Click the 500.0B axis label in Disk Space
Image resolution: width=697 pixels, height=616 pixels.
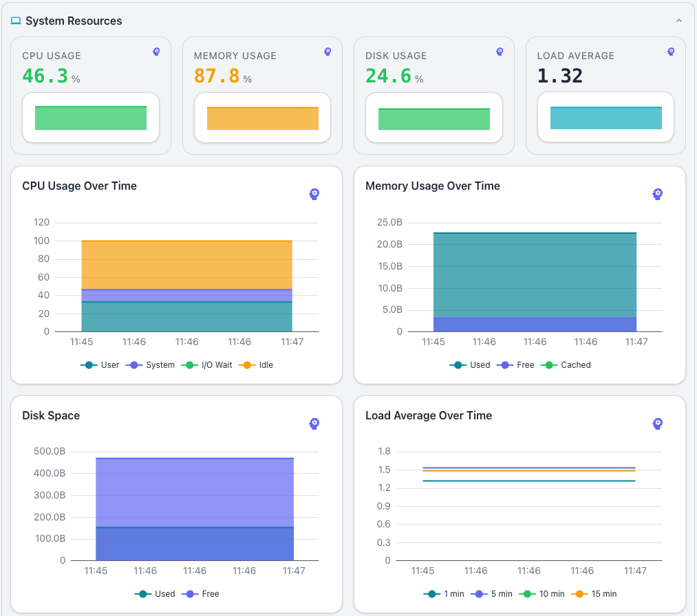[50, 452]
